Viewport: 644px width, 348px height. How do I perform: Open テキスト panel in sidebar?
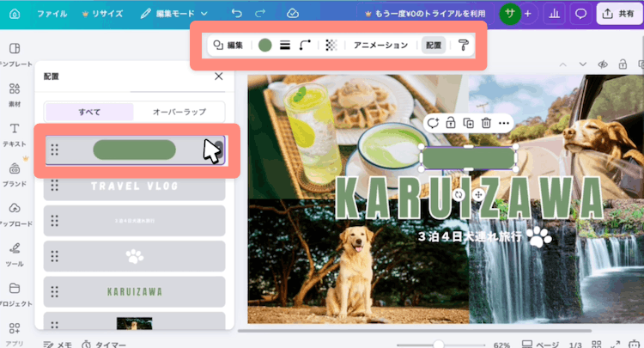pyautogui.click(x=15, y=135)
